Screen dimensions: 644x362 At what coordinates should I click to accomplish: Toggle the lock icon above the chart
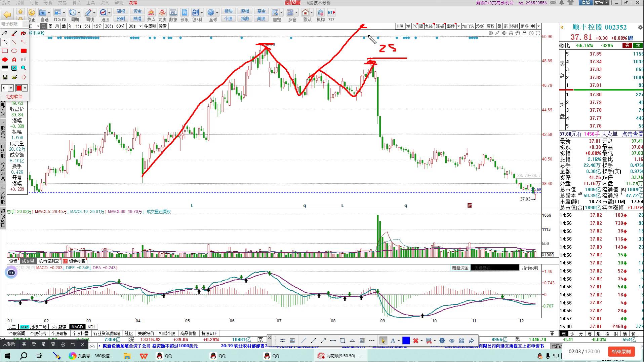(x=524, y=33)
